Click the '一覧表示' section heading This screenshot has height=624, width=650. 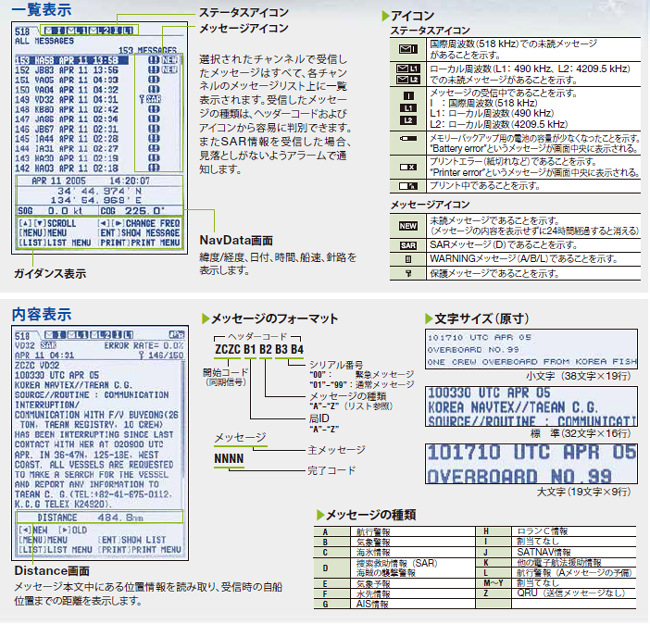41,10
